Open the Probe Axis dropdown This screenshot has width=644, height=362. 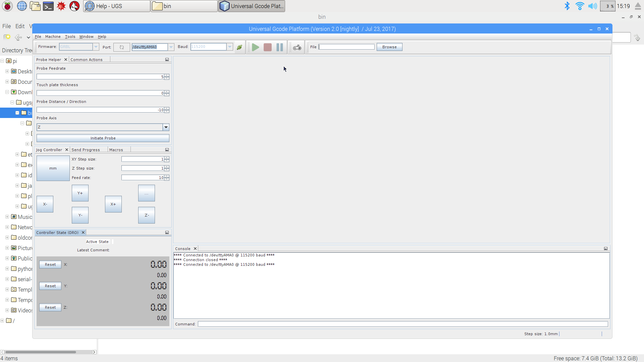pyautogui.click(x=166, y=127)
